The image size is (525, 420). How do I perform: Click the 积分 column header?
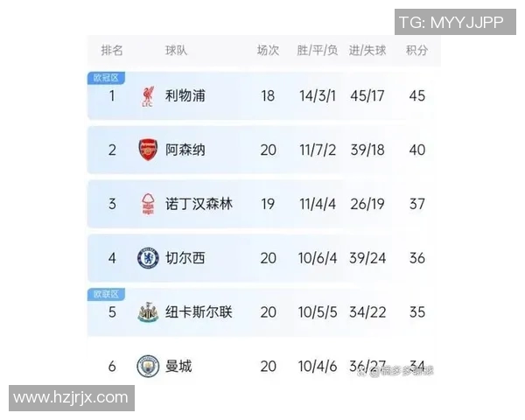point(417,50)
